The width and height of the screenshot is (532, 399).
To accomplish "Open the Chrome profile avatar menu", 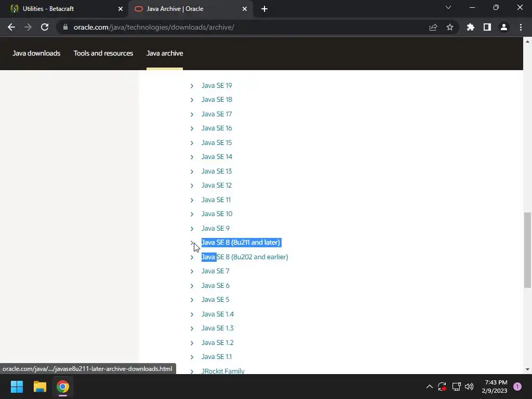I will [504, 27].
